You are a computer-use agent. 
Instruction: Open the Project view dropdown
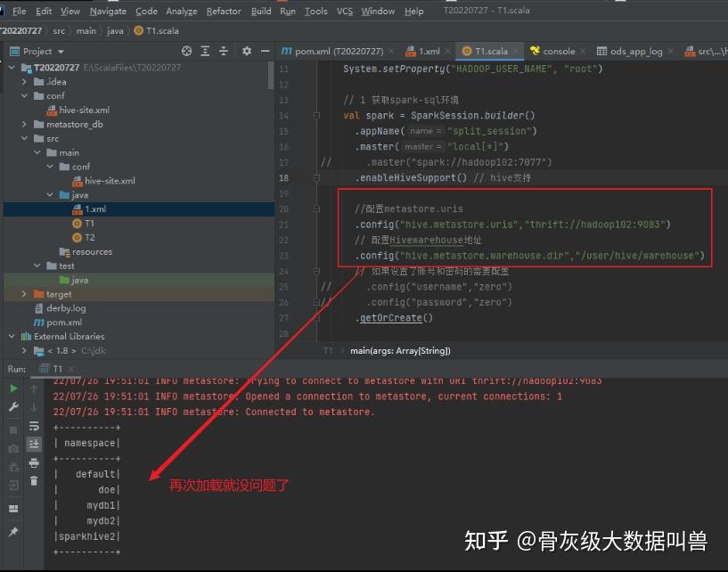coord(61,52)
